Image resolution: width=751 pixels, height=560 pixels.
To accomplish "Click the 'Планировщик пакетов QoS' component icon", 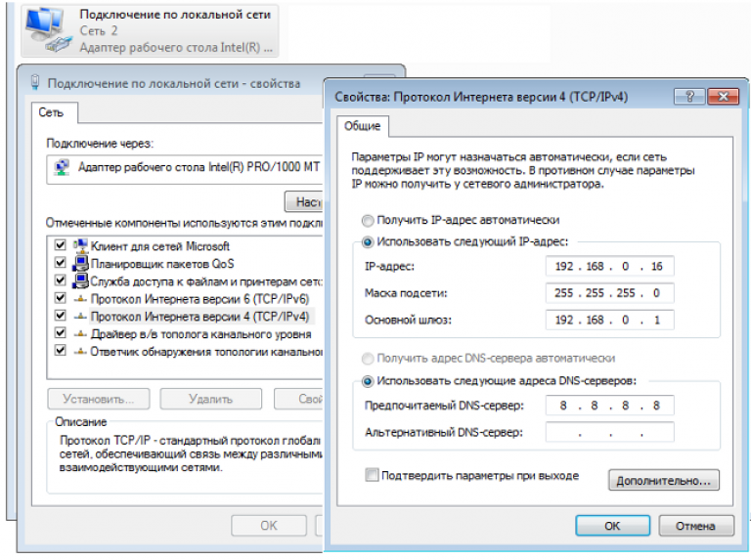I will click(81, 264).
